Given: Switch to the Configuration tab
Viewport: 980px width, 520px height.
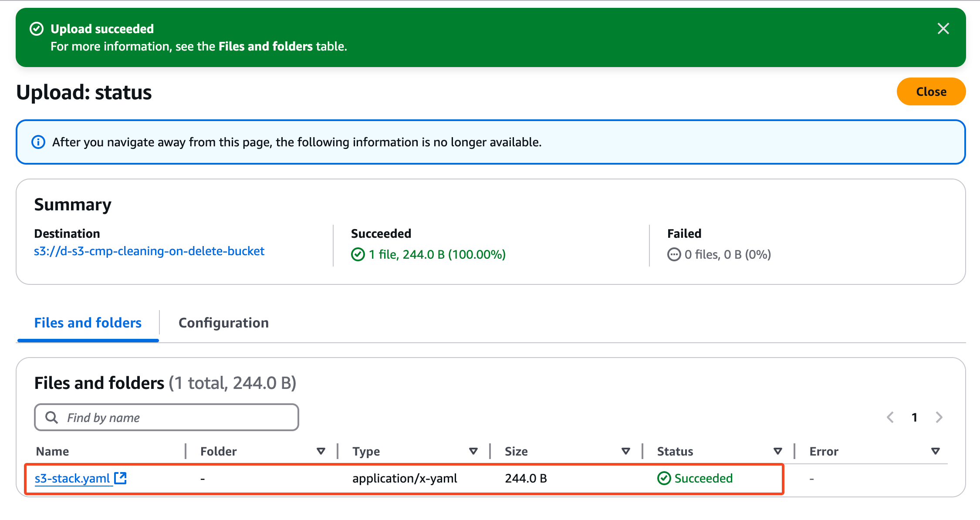Looking at the screenshot, I should pyautogui.click(x=223, y=323).
